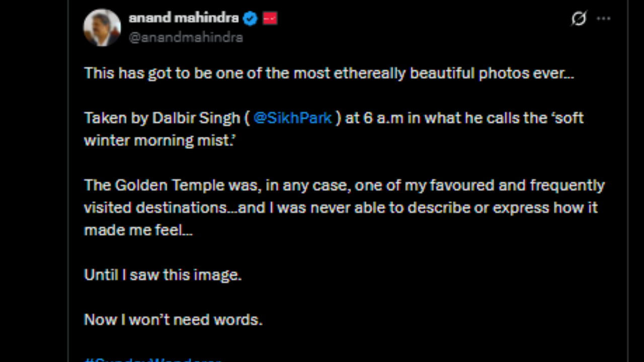Viewport: 644px width, 362px height.
Task: Click the sentence 'Now I won't need words.'
Action: click(173, 320)
